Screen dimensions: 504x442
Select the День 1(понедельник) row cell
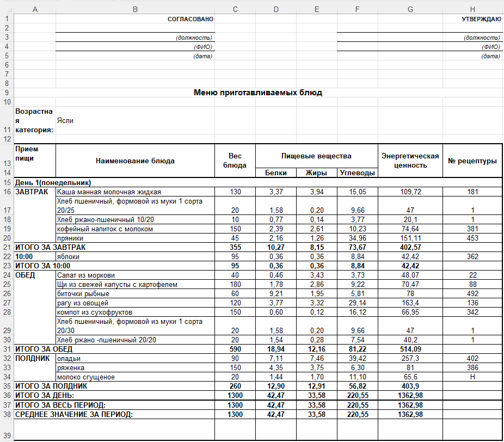258,182
